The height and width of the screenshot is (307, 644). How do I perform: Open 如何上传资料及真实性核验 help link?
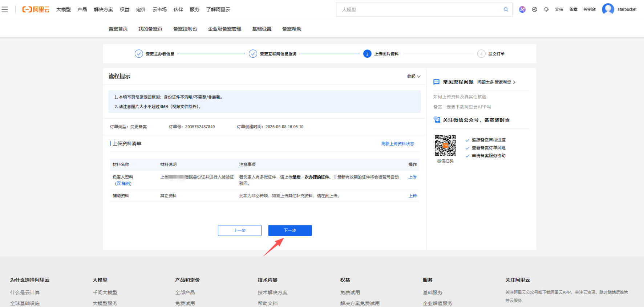(x=460, y=97)
